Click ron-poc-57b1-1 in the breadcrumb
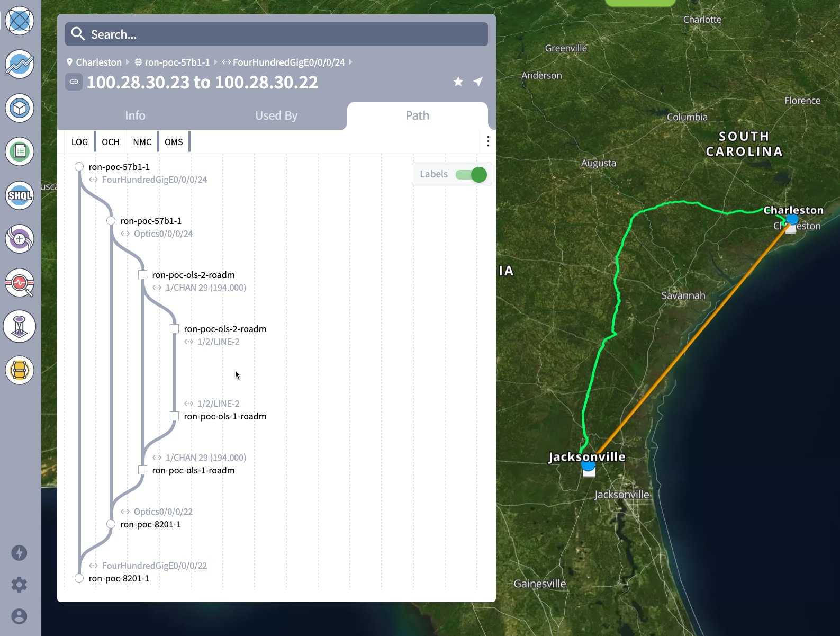 [x=177, y=62]
